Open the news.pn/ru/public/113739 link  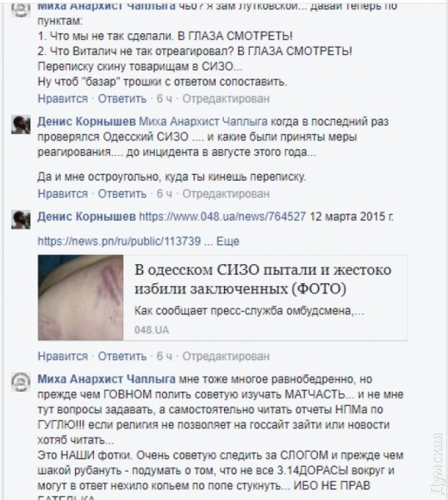tap(119, 241)
